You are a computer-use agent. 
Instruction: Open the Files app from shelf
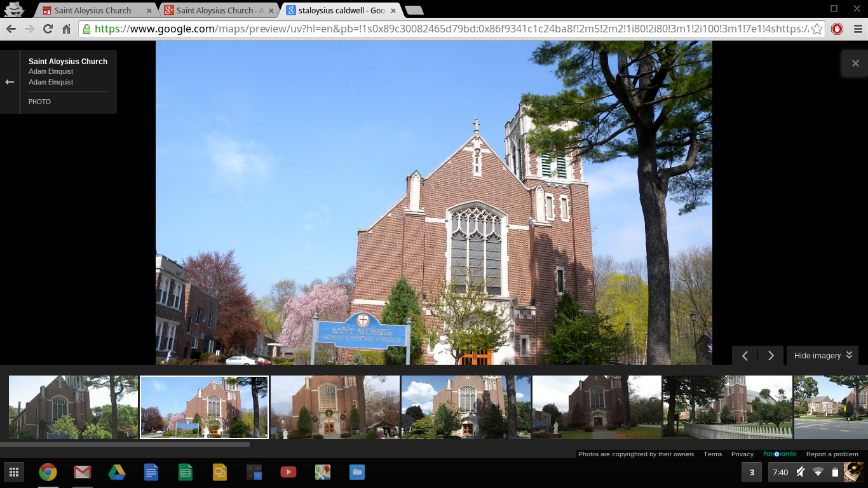(x=357, y=472)
